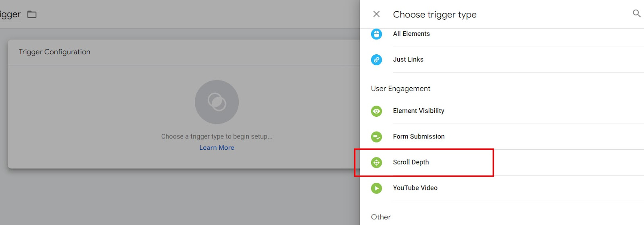
Task: Click the Just Links chain icon
Action: coord(376,60)
